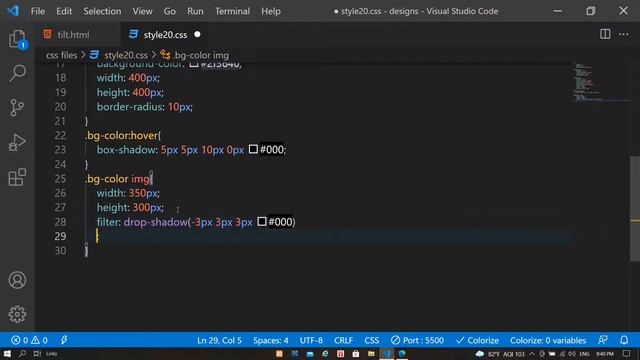Click the style20.css breadcrumb item
Screen dimensions: 640x360
[126, 55]
